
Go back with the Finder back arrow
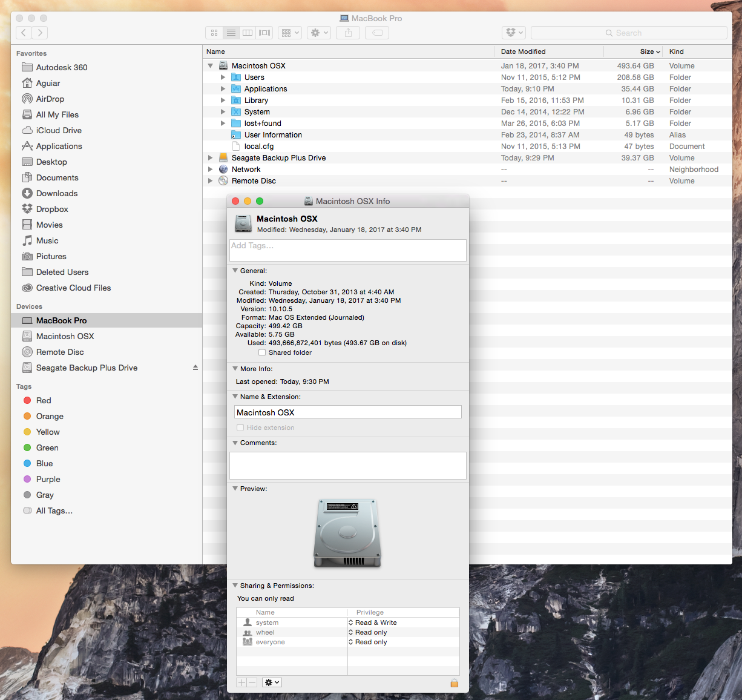click(x=24, y=33)
